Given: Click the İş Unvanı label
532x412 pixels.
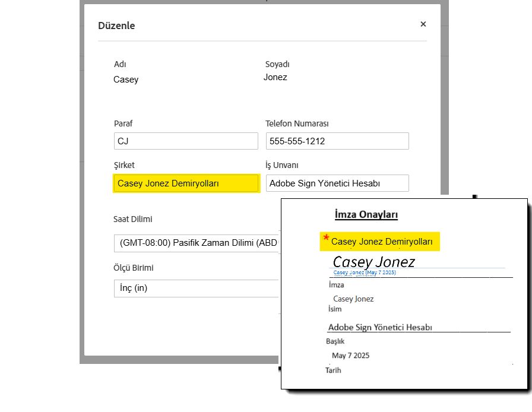Looking at the screenshot, I should (281, 165).
